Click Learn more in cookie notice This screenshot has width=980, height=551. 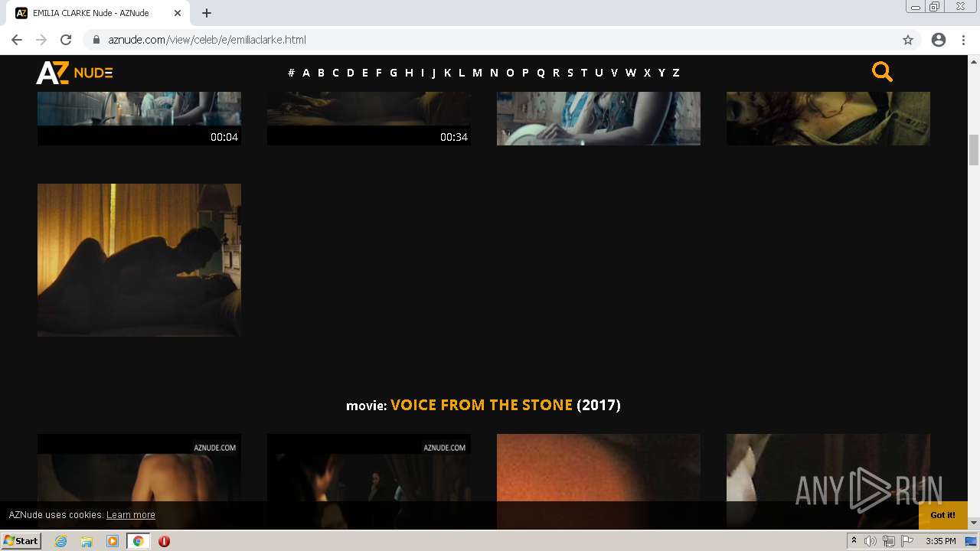coord(131,515)
